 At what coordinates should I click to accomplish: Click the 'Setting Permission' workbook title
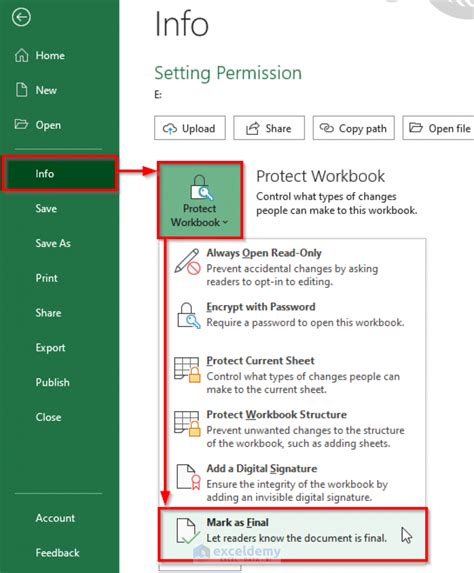click(x=228, y=73)
